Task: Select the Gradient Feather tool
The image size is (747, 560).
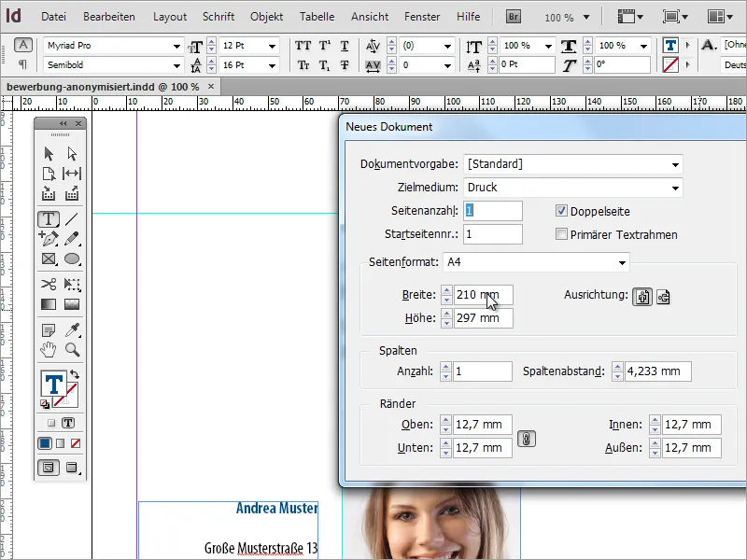Action: 72,304
